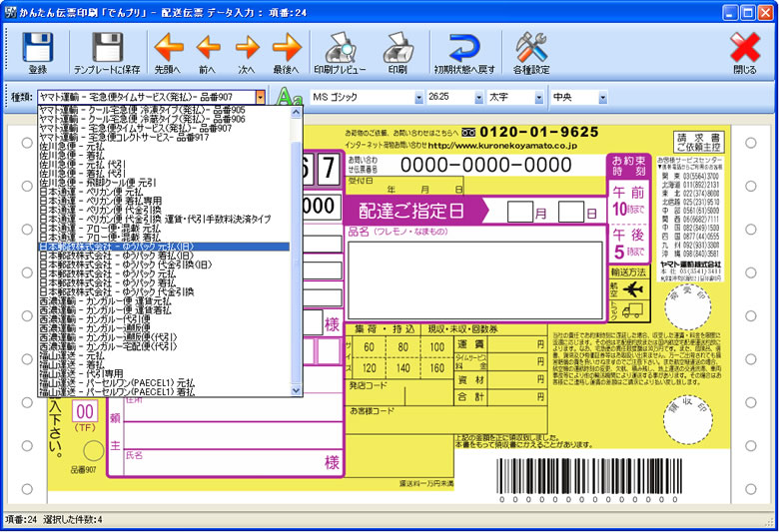Click the 0000-0000-0000 slip number
Image resolution: width=779 pixels, height=532 pixels.
click(486, 165)
